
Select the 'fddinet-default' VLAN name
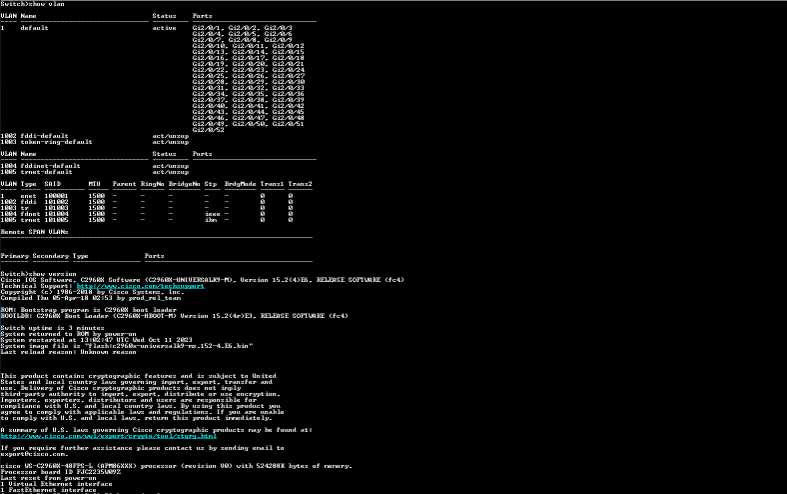(50, 166)
